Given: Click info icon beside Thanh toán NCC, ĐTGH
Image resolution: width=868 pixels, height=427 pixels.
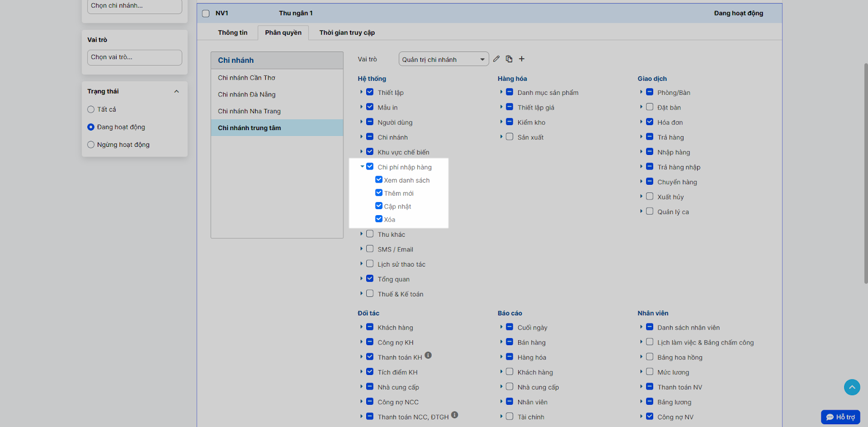Looking at the screenshot, I should pyautogui.click(x=455, y=415).
